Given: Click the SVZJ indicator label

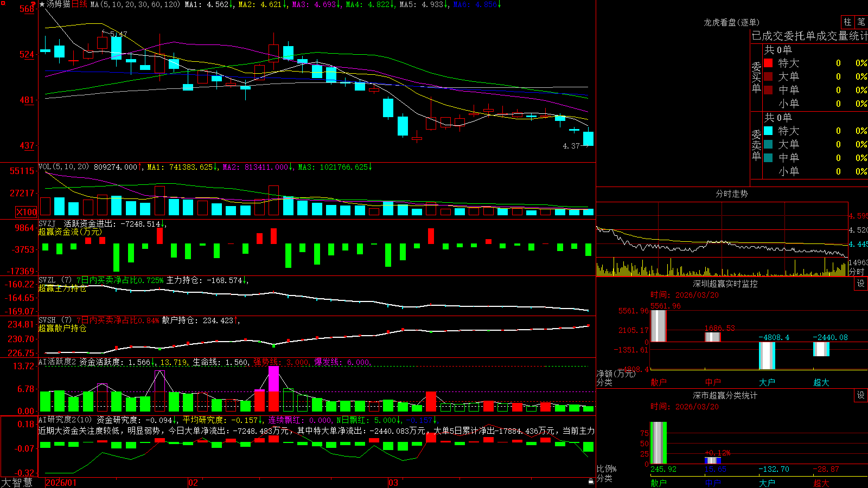Looking at the screenshot, I should (x=47, y=223).
